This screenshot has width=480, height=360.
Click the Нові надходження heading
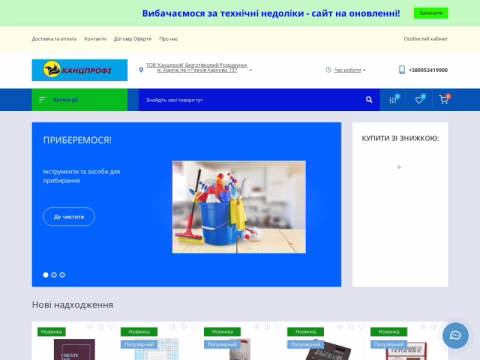pyautogui.click(x=73, y=305)
